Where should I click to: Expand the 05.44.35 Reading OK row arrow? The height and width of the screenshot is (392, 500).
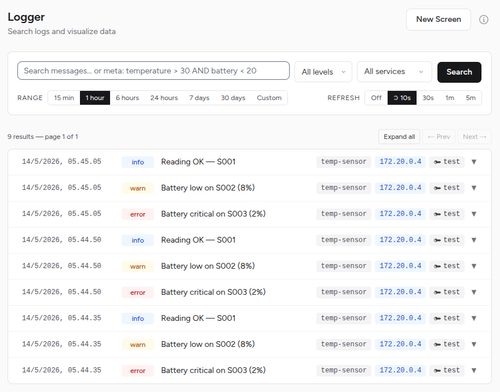tap(474, 318)
